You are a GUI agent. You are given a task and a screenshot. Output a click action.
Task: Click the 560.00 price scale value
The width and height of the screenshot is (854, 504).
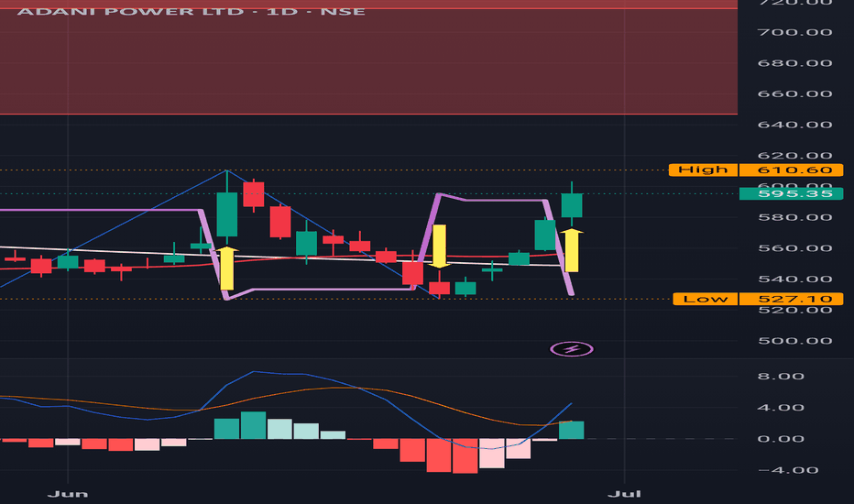click(794, 248)
